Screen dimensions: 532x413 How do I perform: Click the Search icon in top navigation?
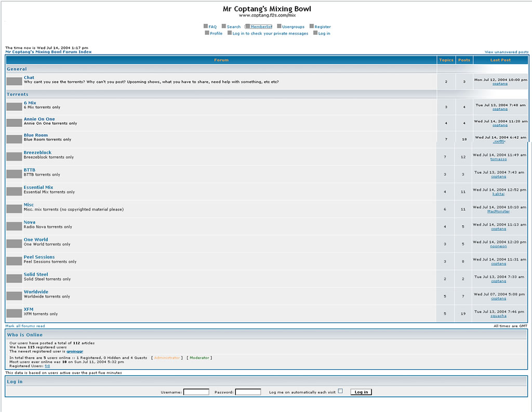pyautogui.click(x=224, y=27)
